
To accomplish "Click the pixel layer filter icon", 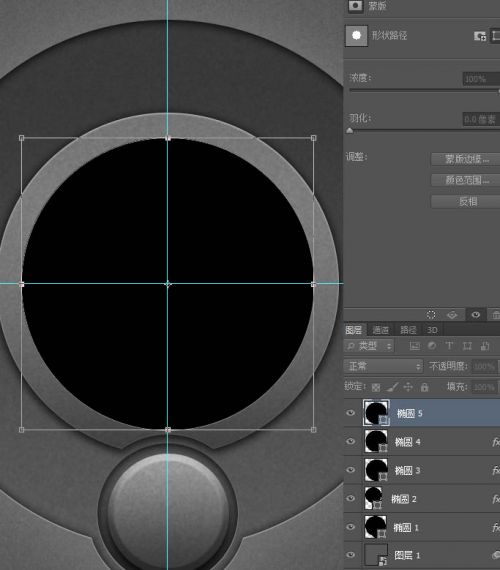I will point(415,346).
